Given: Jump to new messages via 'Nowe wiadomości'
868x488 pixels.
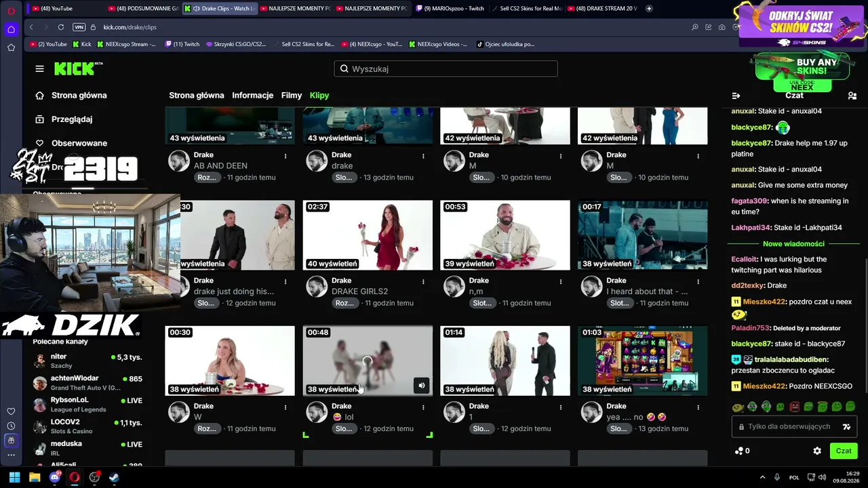Looking at the screenshot, I should pyautogui.click(x=793, y=243).
